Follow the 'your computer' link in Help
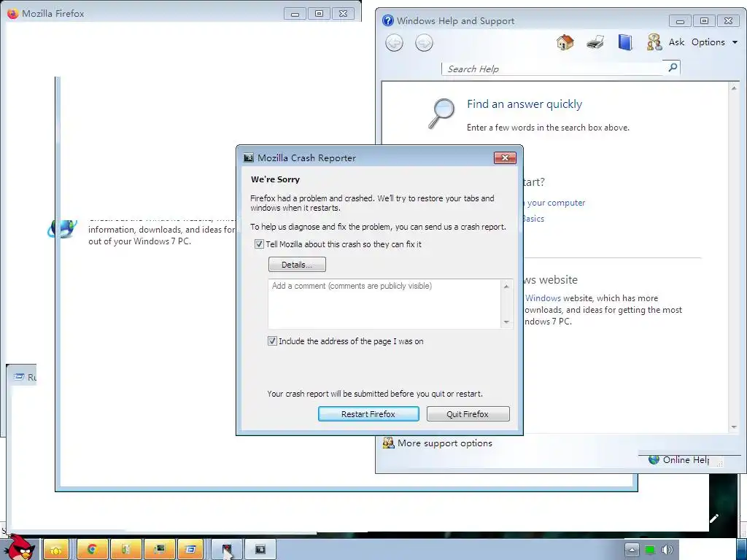 pyautogui.click(x=556, y=203)
